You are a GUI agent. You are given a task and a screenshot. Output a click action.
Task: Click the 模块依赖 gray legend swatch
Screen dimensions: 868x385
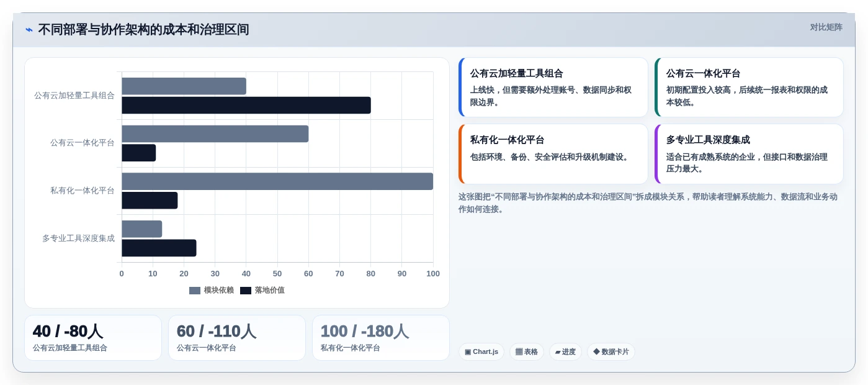coord(195,291)
